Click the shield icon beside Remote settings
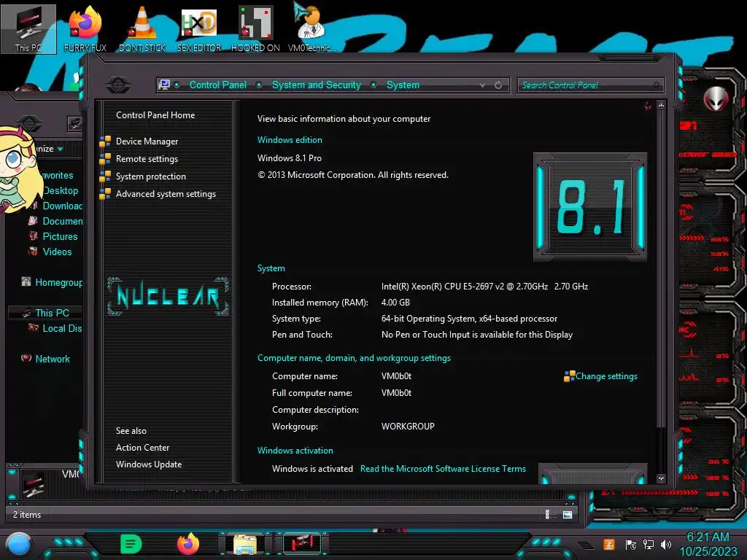The width and height of the screenshot is (747, 560). [105, 158]
